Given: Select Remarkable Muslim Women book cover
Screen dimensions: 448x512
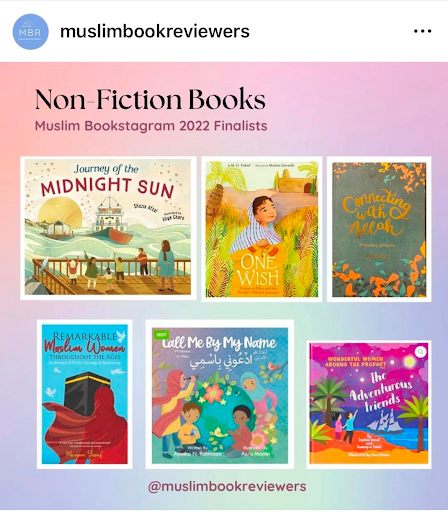Looking at the screenshot, I should (x=85, y=394).
